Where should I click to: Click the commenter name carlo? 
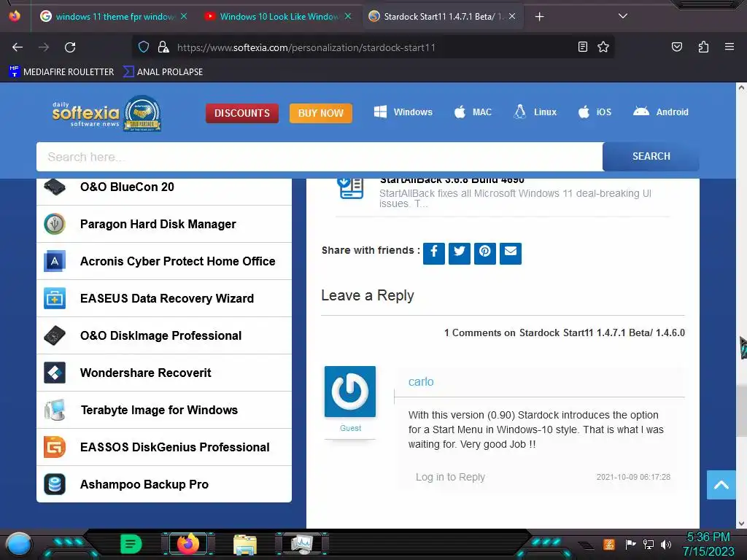pos(421,382)
